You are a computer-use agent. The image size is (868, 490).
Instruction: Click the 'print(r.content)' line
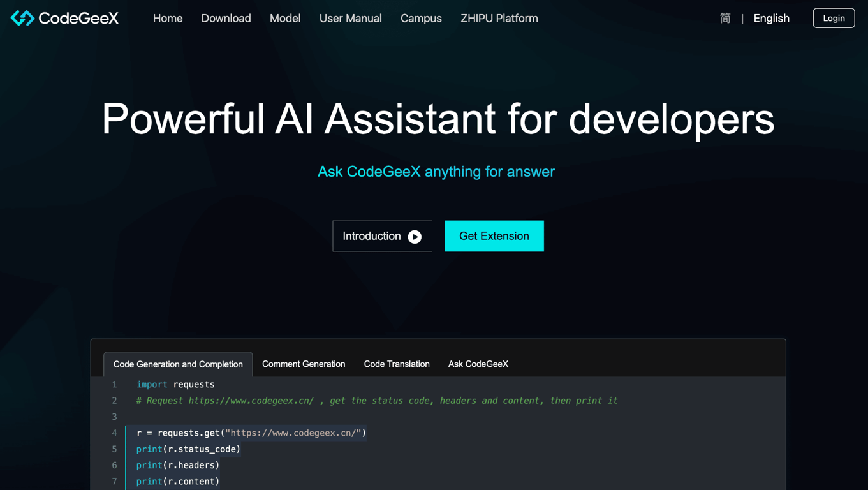[x=178, y=481]
